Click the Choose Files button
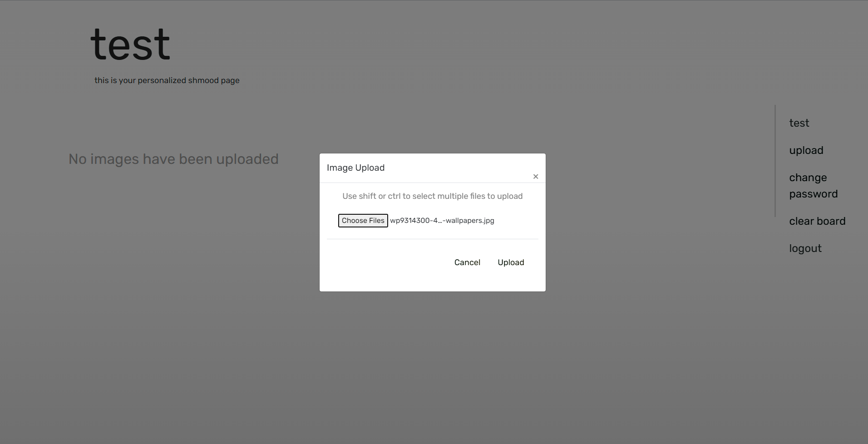The height and width of the screenshot is (444, 868). (x=363, y=221)
